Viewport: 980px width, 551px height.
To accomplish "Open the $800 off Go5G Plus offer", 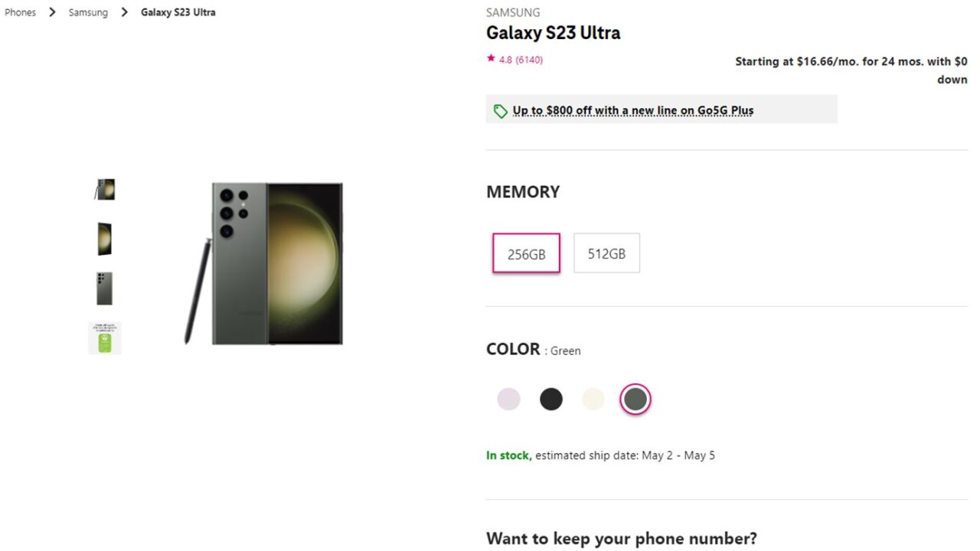I will click(632, 109).
